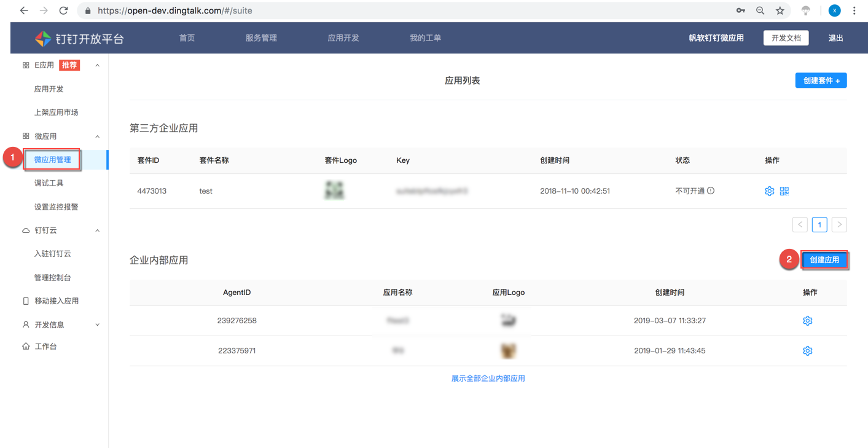Select 应用开发 under E应用 in sidebar

point(49,89)
